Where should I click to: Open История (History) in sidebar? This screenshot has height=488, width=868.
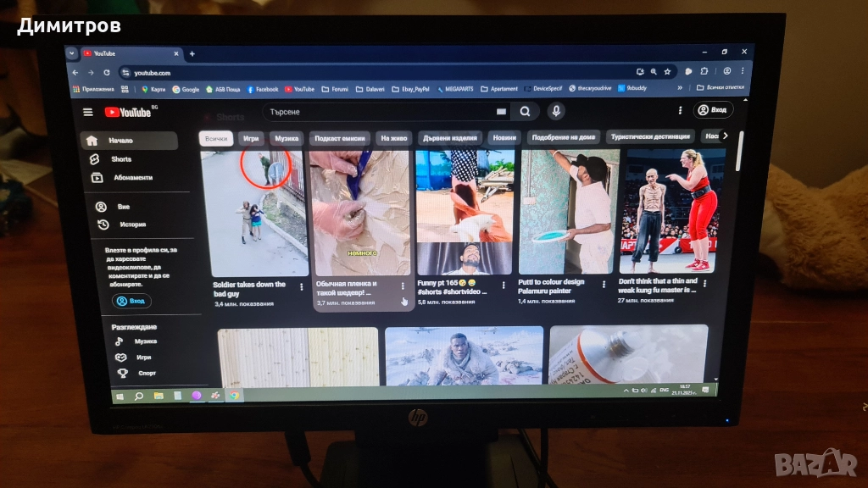[x=132, y=225]
